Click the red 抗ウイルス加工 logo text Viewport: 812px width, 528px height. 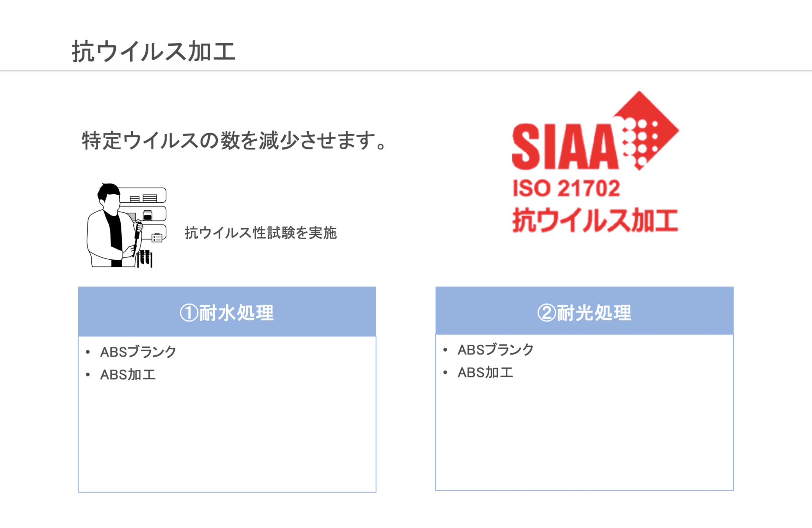click(595, 220)
